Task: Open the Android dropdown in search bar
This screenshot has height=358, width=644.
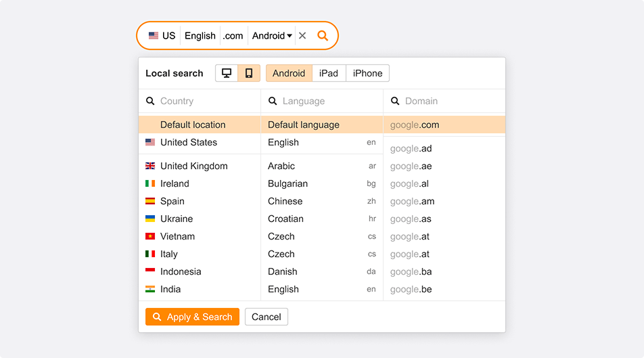Action: pos(272,36)
